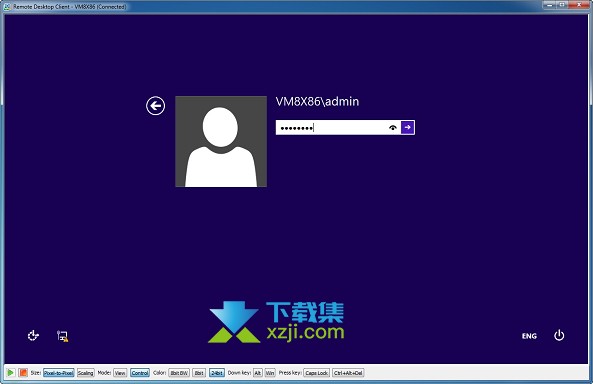This screenshot has height=384, width=593.
Task: Send the Caps Lock key press
Action: [x=317, y=373]
